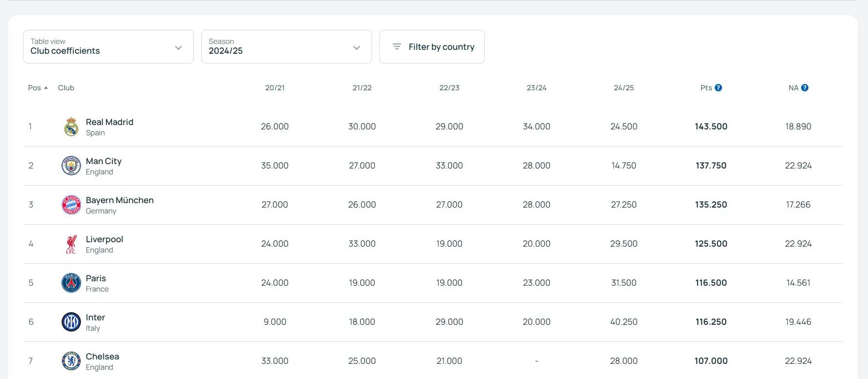Image resolution: width=868 pixels, height=379 pixels.
Task: Click the 21/22 column header
Action: coord(362,88)
